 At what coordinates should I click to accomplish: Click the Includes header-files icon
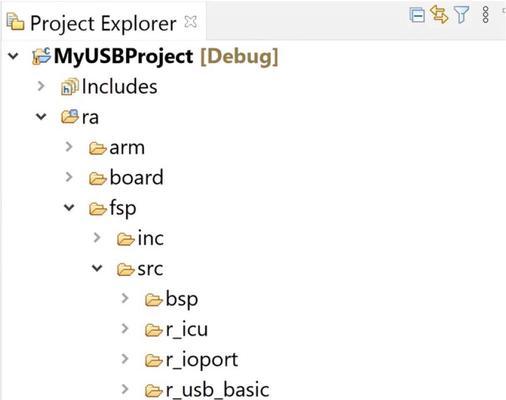[x=70, y=87]
